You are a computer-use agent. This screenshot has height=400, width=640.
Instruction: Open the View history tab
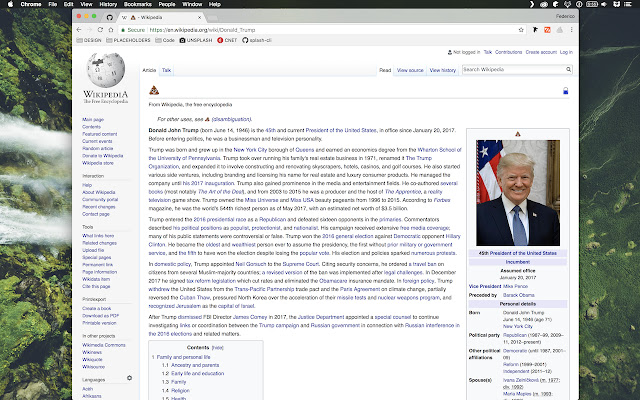pos(442,70)
